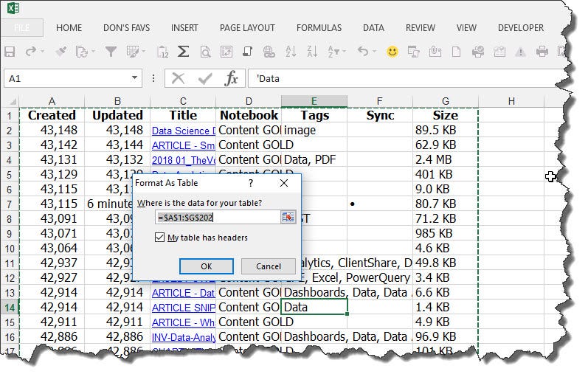Click the table data range input field
Viewport: 588px width, 377px height.
click(x=218, y=217)
